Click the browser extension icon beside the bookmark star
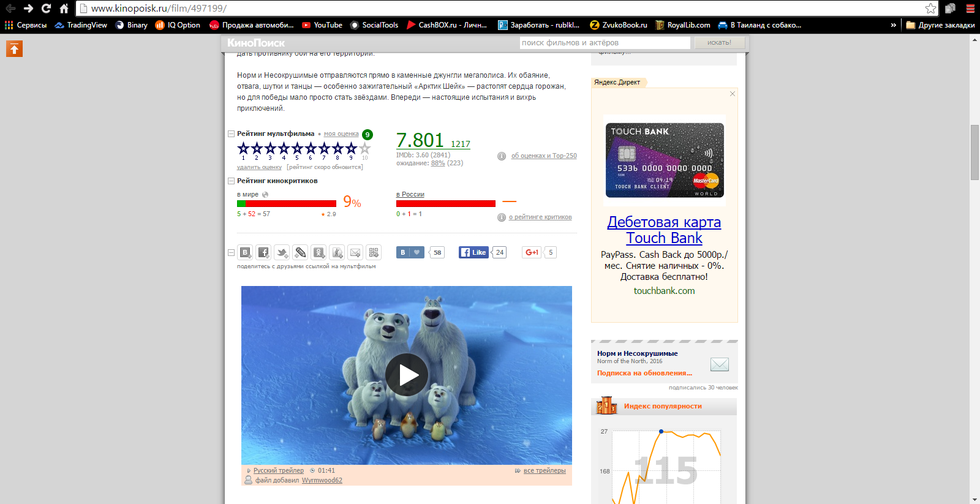The width and height of the screenshot is (980, 504). click(950, 9)
